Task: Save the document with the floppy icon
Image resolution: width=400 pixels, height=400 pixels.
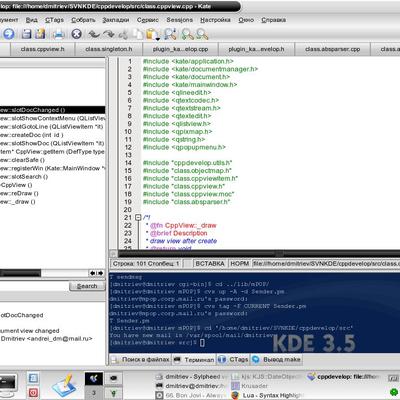Action: [x=27, y=34]
